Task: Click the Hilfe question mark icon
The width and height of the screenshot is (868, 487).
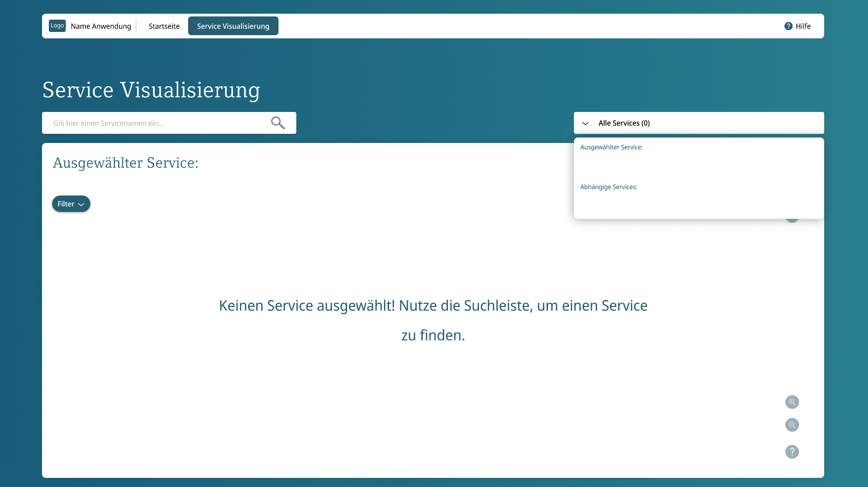Action: coord(788,26)
